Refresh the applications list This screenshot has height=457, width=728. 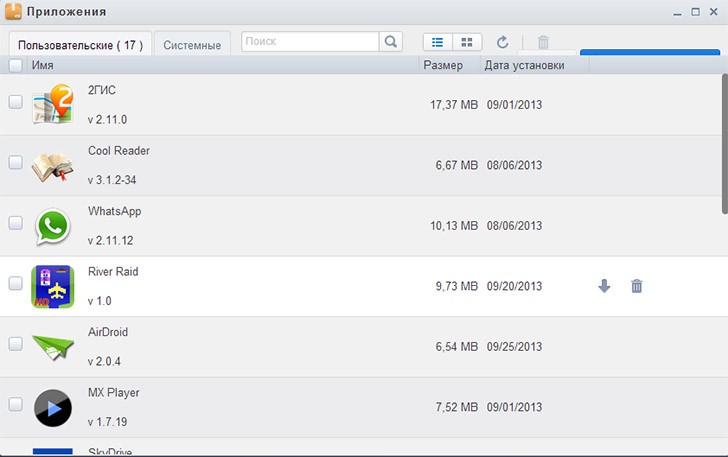click(502, 42)
